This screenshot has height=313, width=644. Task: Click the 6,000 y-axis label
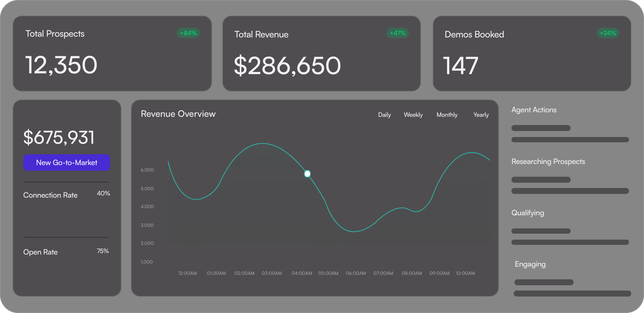(x=147, y=170)
